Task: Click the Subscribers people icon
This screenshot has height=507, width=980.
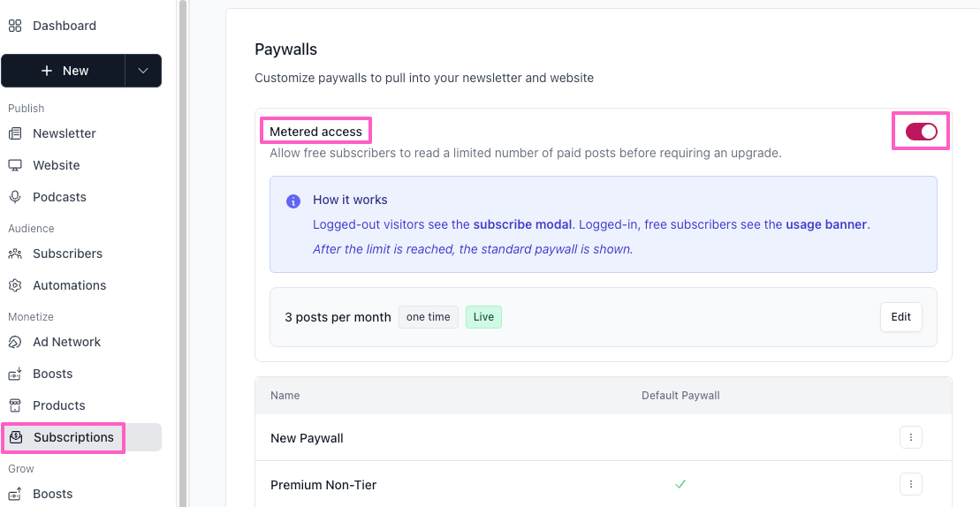Action: click(15, 253)
